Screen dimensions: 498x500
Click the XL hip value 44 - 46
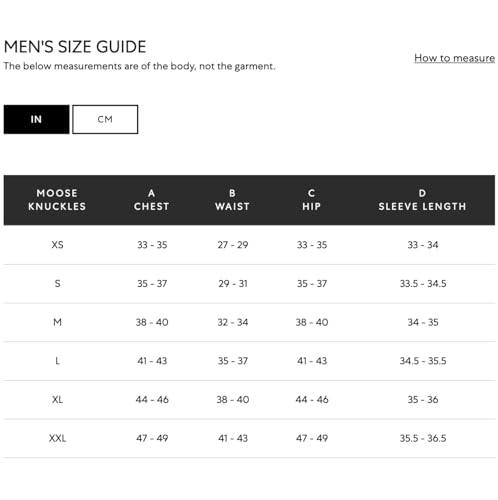coord(312,399)
